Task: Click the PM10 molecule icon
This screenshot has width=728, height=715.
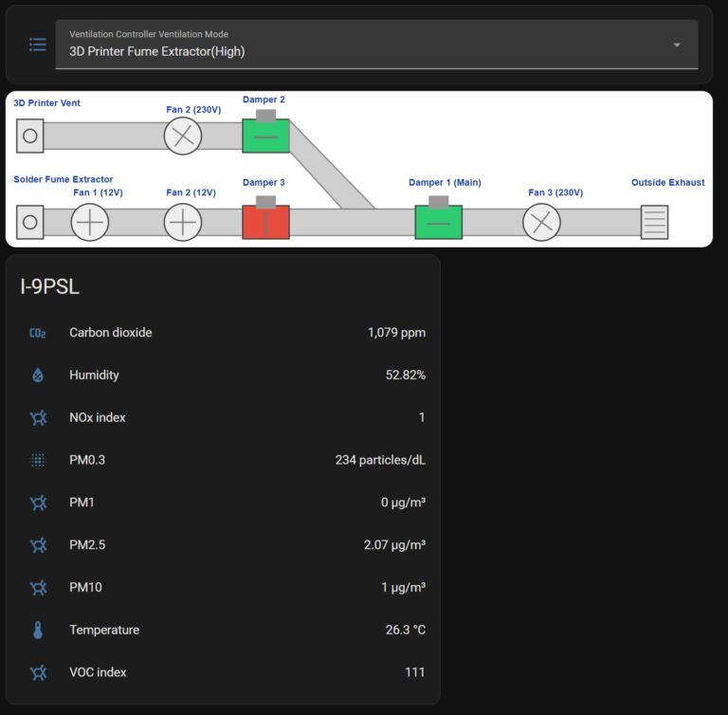Action: (x=38, y=588)
